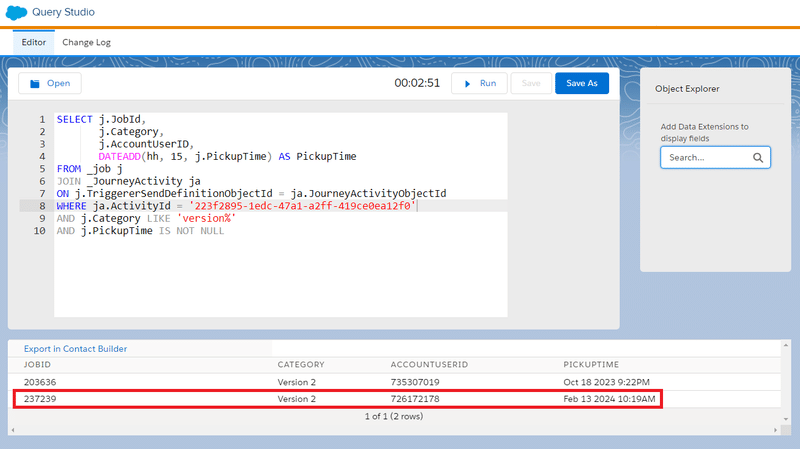This screenshot has height=449, width=800.
Task: Click pickup time Feb 13 2024 10:19AM
Action: pos(609,399)
